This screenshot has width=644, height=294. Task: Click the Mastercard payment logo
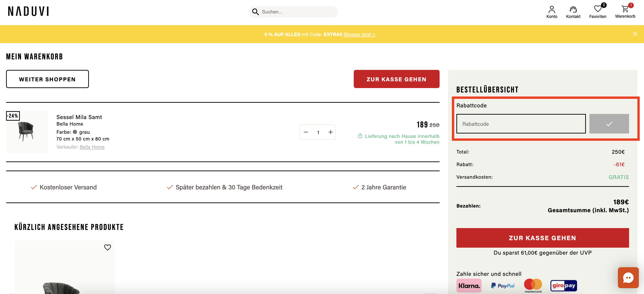pyautogui.click(x=533, y=286)
